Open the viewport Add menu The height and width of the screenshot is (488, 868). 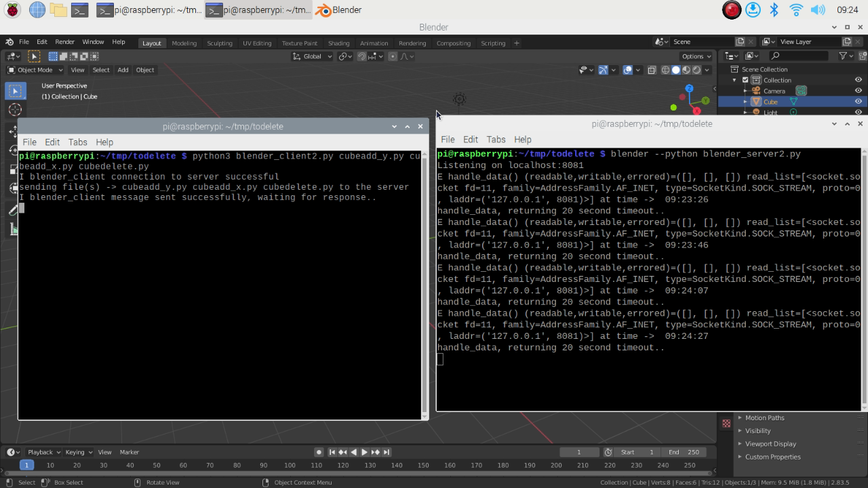point(123,70)
